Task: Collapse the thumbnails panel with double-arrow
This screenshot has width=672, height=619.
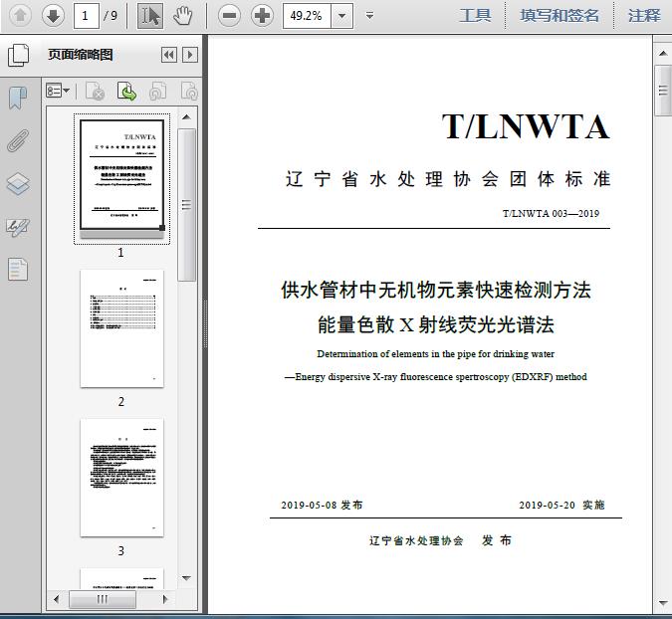Action: [x=169, y=55]
